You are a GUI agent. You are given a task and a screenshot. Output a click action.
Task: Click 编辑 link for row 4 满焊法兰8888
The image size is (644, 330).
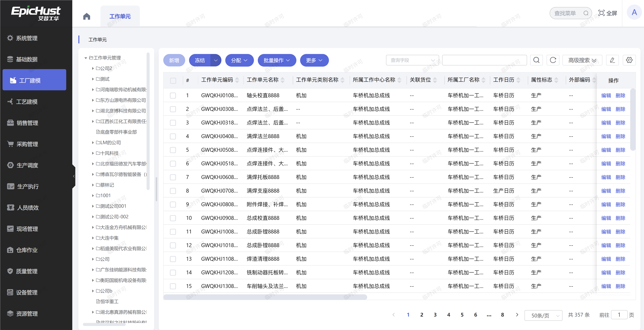click(606, 136)
